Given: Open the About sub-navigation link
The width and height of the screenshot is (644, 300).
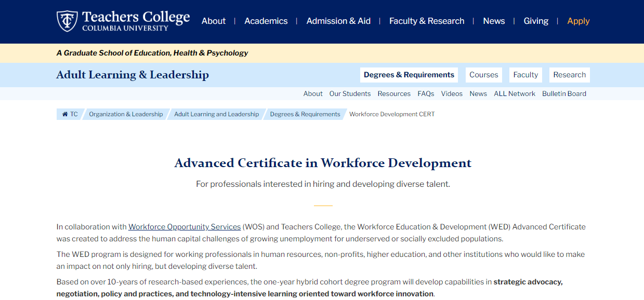Looking at the screenshot, I should tap(313, 93).
